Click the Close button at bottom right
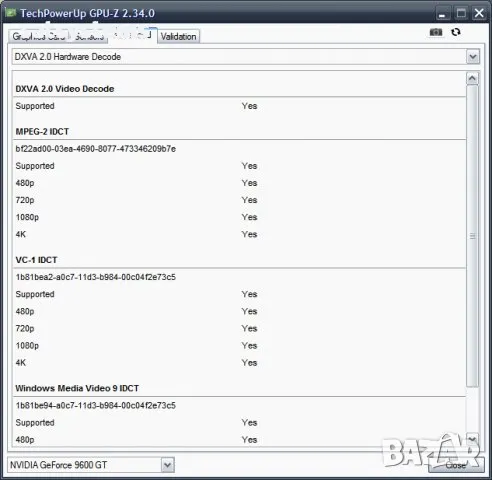Image resolution: width=492 pixels, height=480 pixels. 456,465
